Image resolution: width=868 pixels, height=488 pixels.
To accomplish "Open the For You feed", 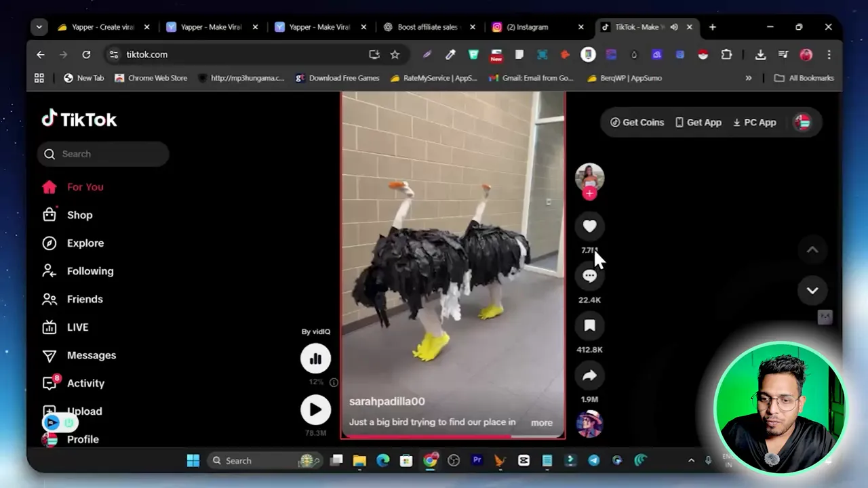I will (85, 186).
